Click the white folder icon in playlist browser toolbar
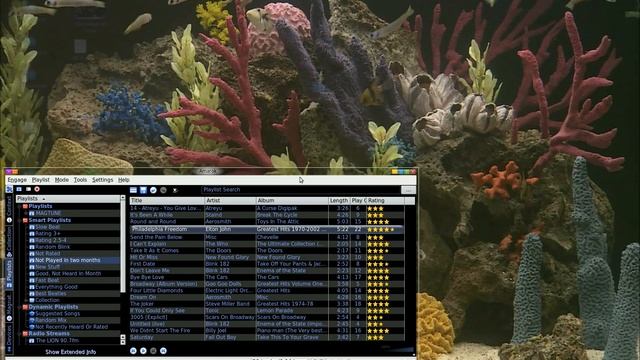Screen dimensions: 640x360 28,189
